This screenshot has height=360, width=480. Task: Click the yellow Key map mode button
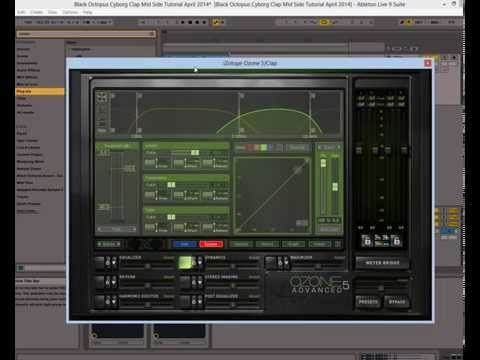pos(409,22)
